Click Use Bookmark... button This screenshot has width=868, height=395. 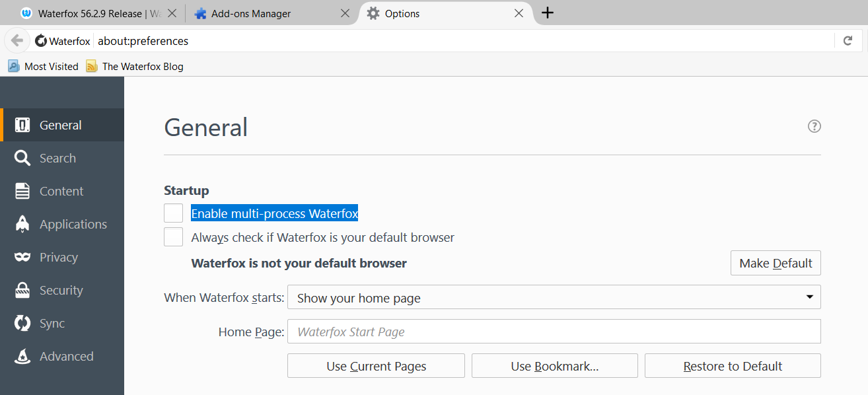tap(555, 366)
